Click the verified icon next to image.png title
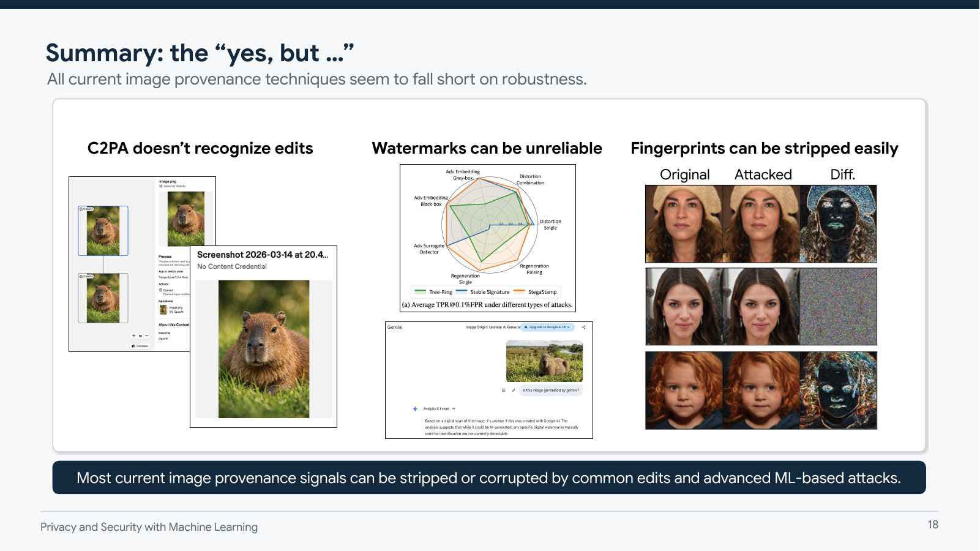Viewport: 980px width, 551px height. [160, 185]
